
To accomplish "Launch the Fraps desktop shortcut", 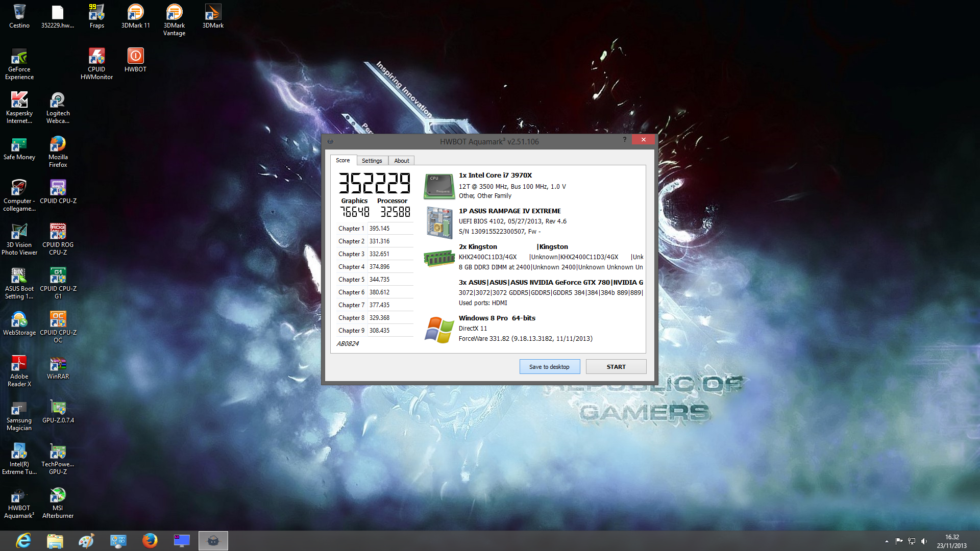I will point(96,16).
